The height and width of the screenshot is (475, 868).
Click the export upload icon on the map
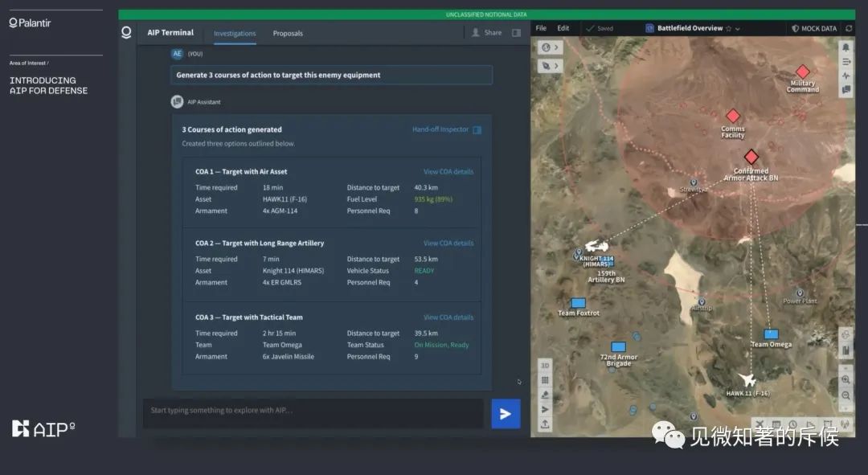point(545,424)
